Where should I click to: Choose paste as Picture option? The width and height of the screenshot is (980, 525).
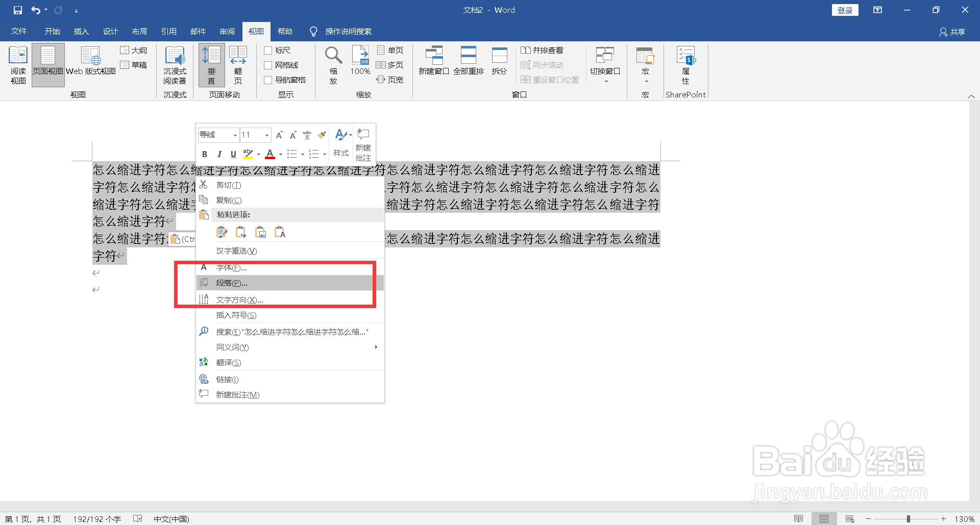(261, 233)
